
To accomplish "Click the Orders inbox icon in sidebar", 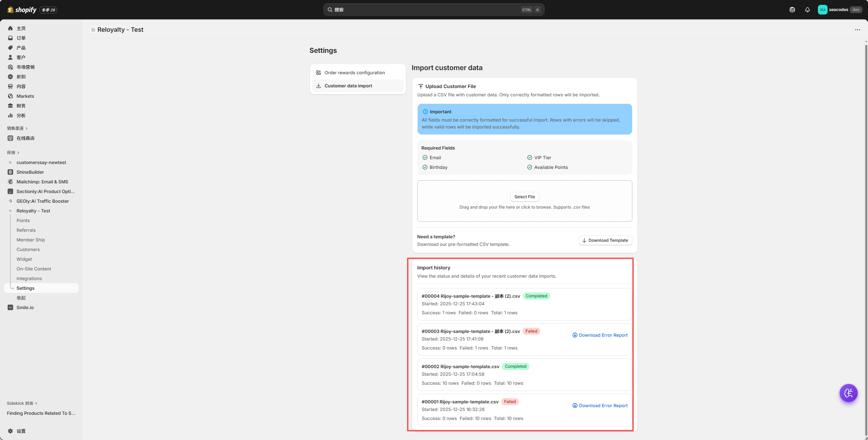I will point(10,38).
